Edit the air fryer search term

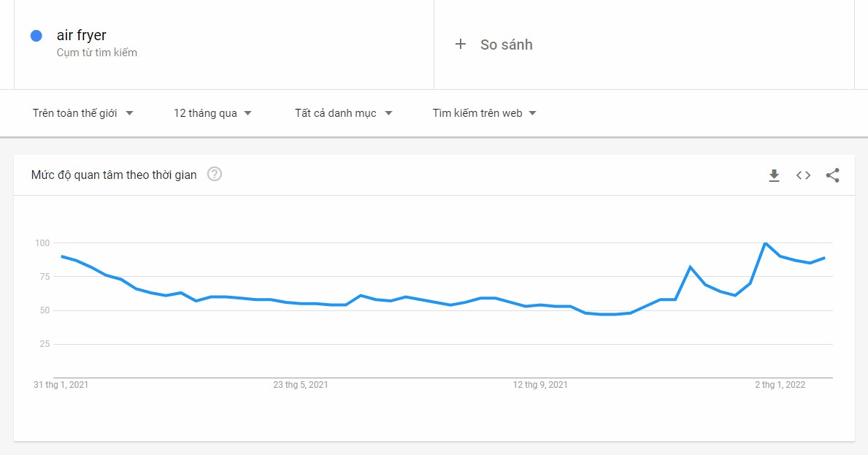tap(81, 35)
